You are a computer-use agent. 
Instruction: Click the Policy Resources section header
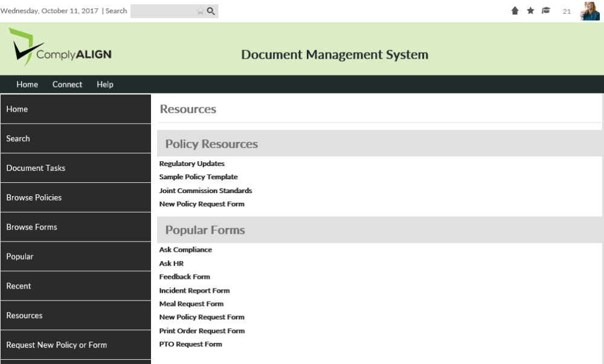[x=380, y=144]
